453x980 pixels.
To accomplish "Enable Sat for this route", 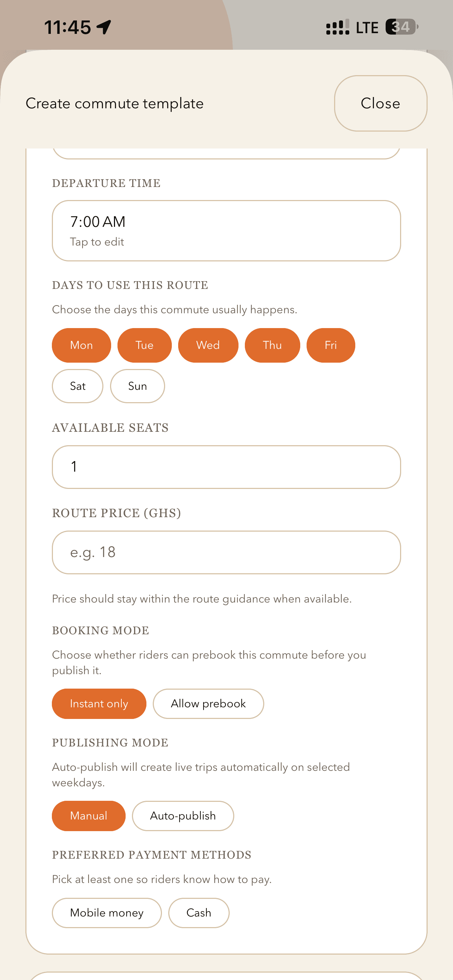I will (x=77, y=386).
